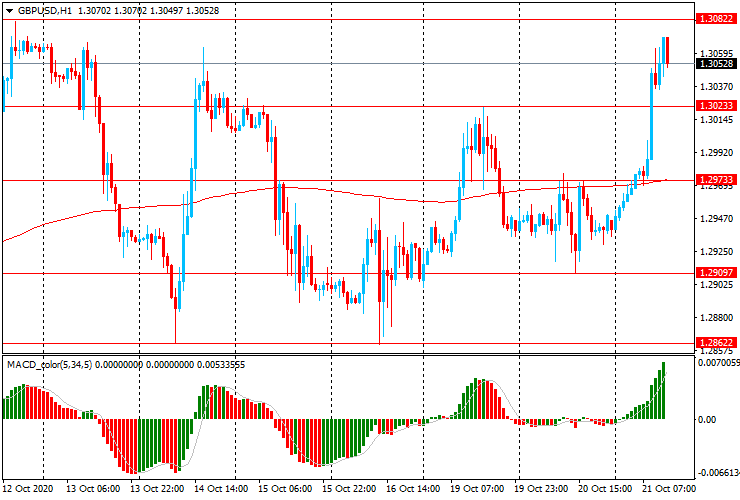Click the 20 Oct 15:00 time label
The image size is (740, 500).
click(605, 489)
